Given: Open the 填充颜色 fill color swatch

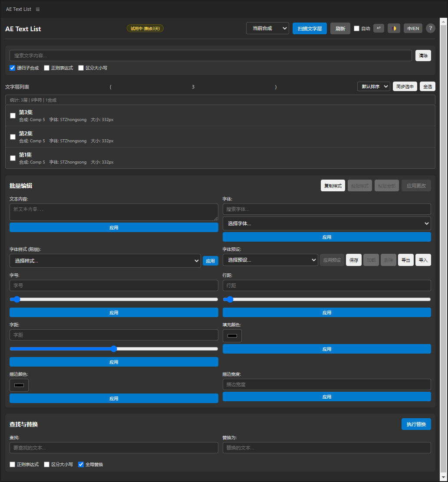Looking at the screenshot, I should point(232,336).
